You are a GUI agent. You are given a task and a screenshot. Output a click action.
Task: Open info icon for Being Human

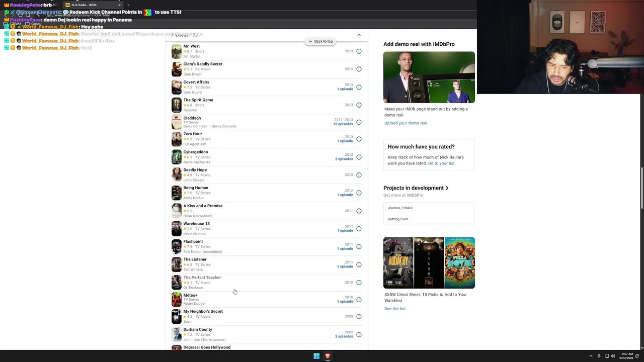(359, 193)
